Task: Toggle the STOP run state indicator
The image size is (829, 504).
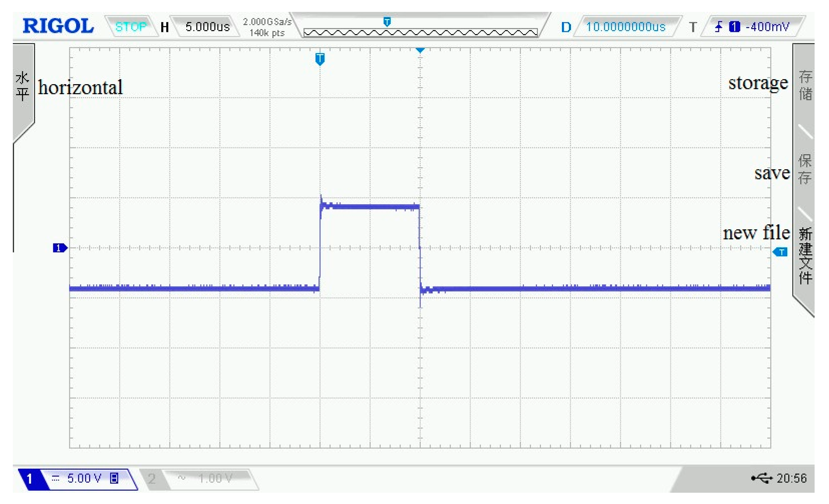Action: (x=131, y=27)
